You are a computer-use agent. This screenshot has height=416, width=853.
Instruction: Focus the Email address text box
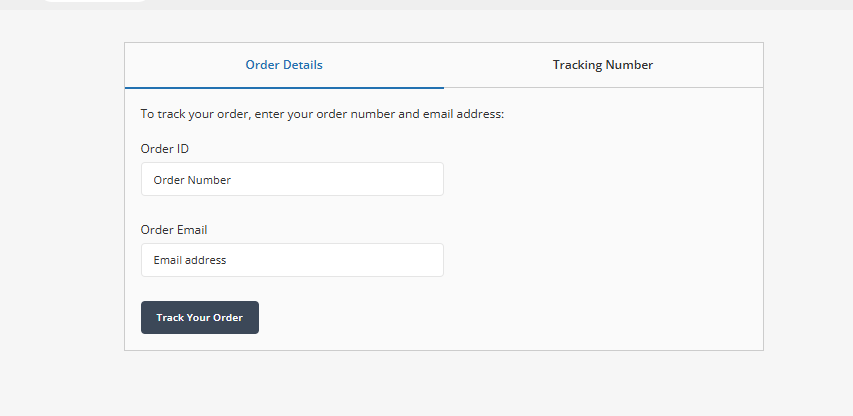292,260
